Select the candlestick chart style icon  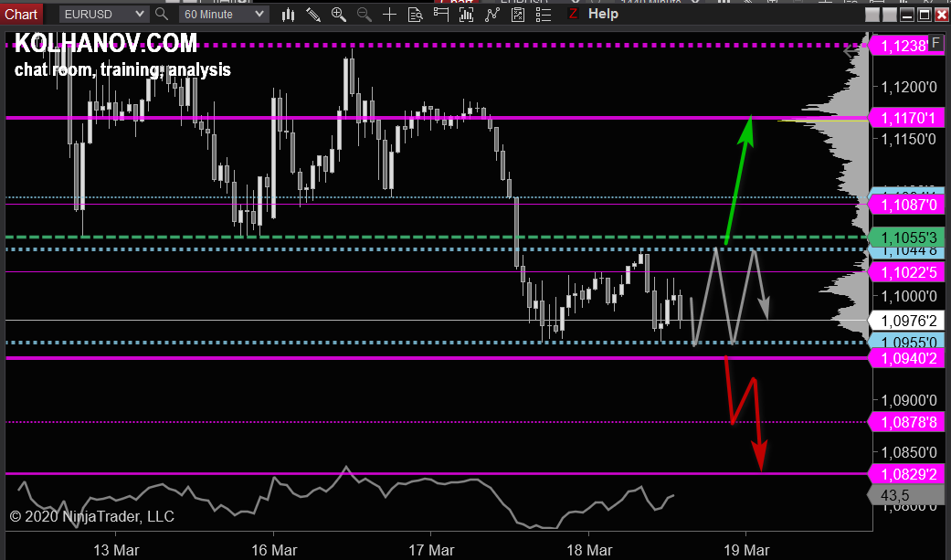[288, 14]
